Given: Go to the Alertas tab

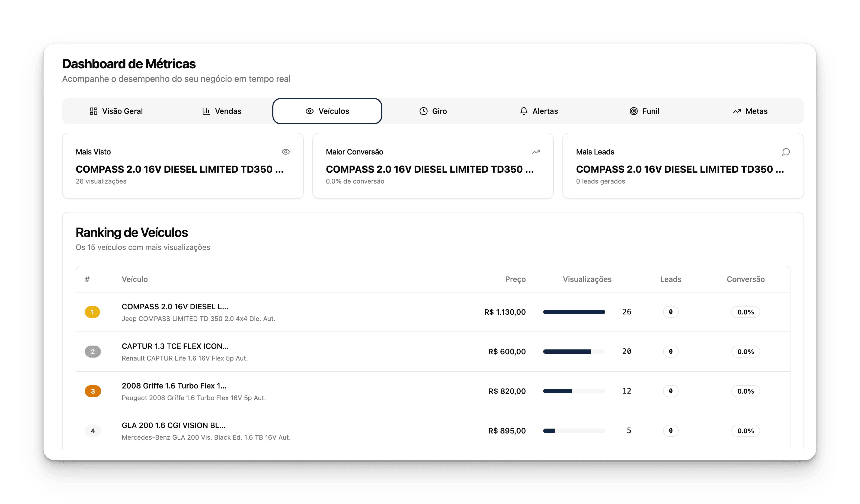Looking at the screenshot, I should click(538, 111).
